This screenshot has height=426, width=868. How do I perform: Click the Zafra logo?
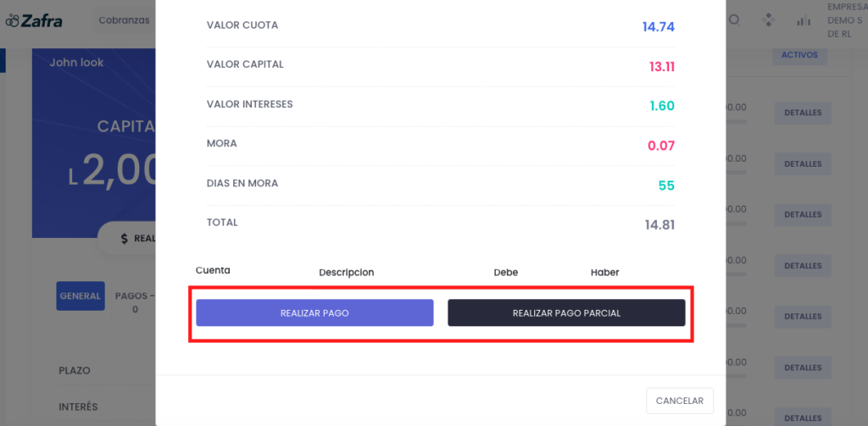[34, 21]
